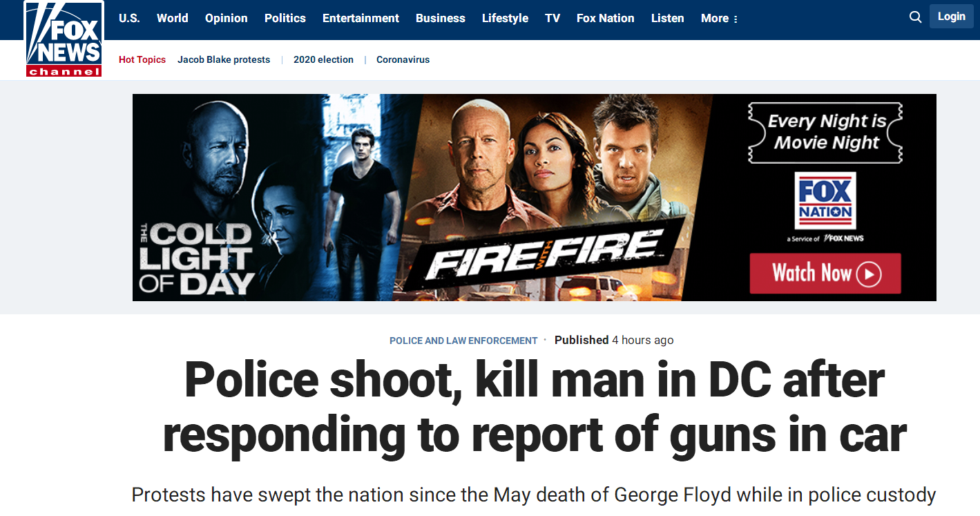Image resolution: width=980 pixels, height=516 pixels.
Task: Open Fox Nation from the nav bar
Action: point(606,19)
